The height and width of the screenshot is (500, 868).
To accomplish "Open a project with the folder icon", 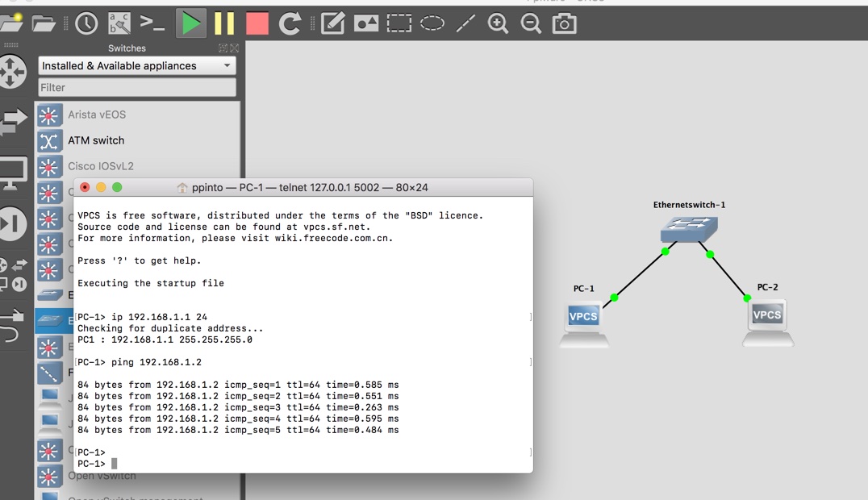I will (44, 23).
